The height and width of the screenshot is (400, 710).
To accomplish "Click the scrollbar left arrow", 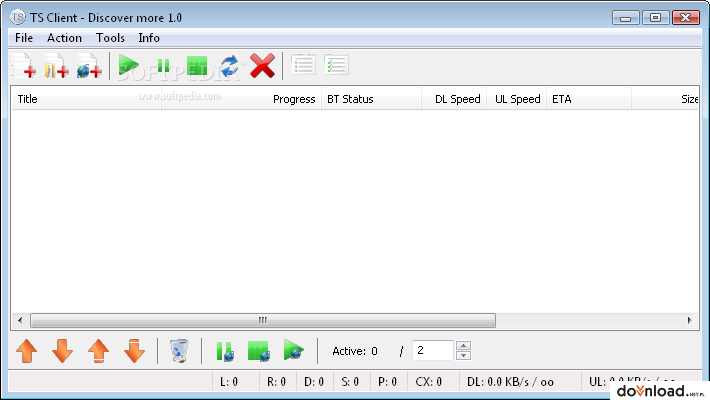I will 20,320.
